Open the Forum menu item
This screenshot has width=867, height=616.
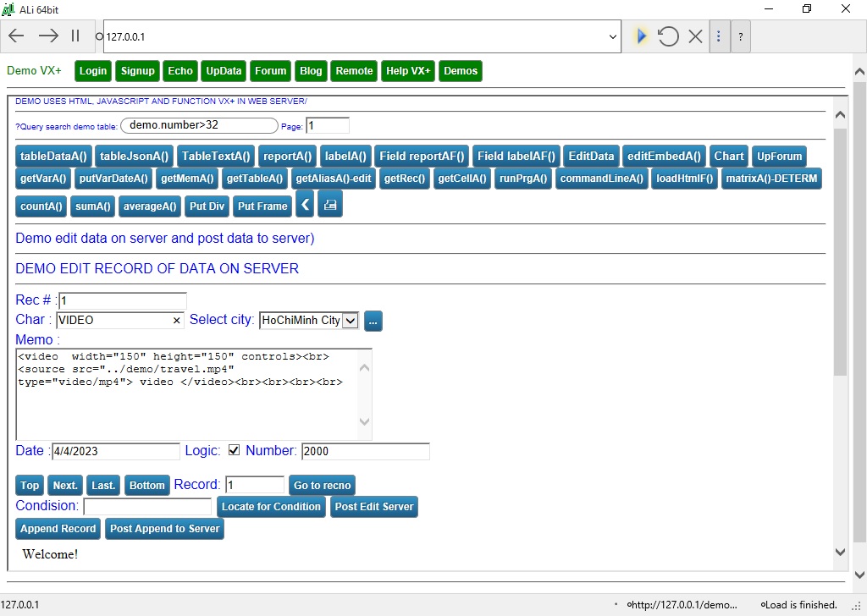coord(270,71)
